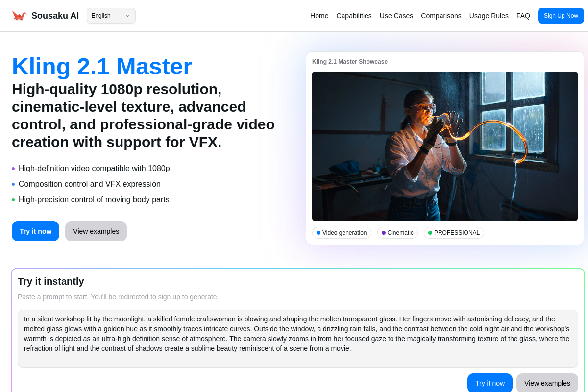This screenshot has height=392, width=588.
Task: Click Try it now below the prompt
Action: click(x=490, y=383)
